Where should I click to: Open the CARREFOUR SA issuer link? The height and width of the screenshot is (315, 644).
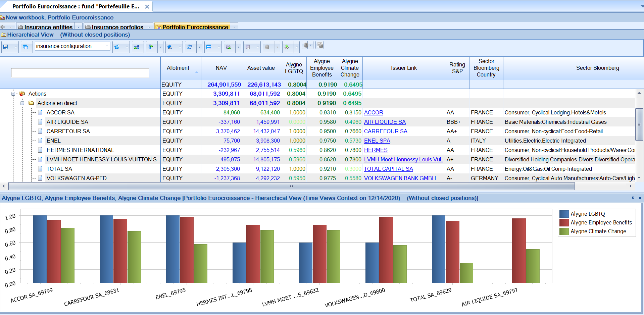pos(386,131)
